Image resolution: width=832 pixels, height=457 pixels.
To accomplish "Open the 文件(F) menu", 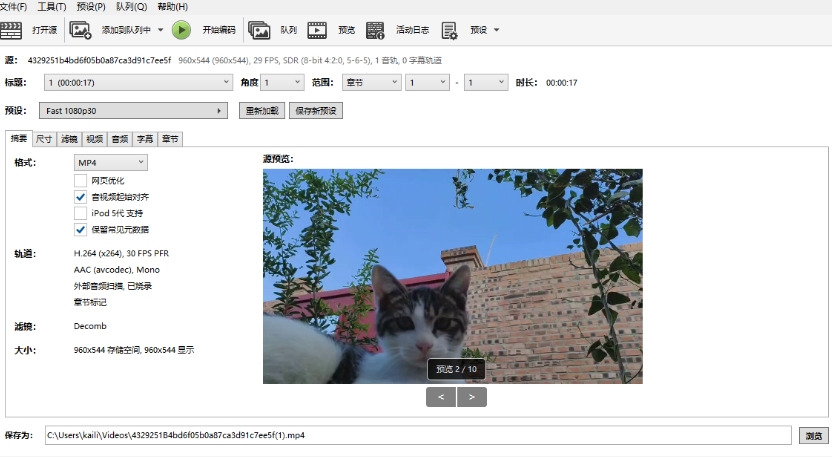I will click(x=14, y=7).
